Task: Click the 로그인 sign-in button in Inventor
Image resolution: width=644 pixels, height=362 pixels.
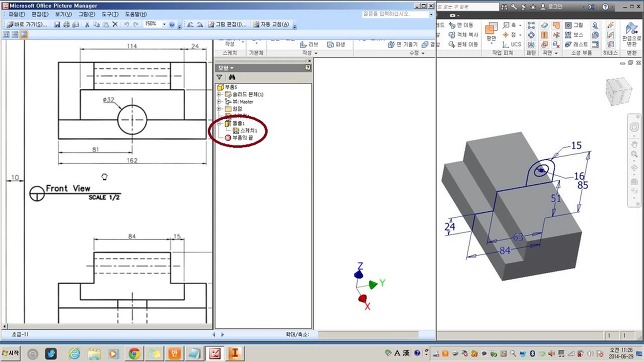Action: (x=552, y=7)
